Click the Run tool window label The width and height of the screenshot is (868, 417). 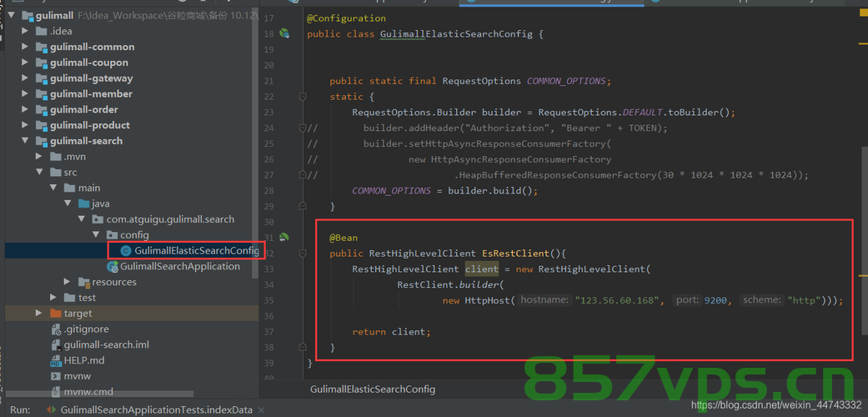point(20,410)
